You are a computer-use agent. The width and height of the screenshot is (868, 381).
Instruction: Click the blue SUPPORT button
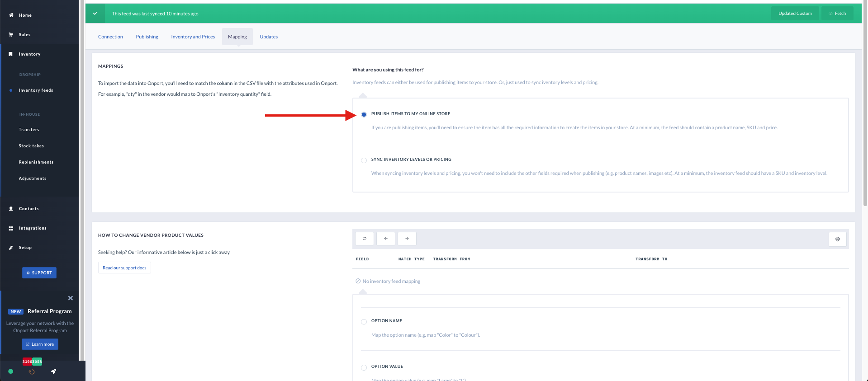(x=39, y=273)
